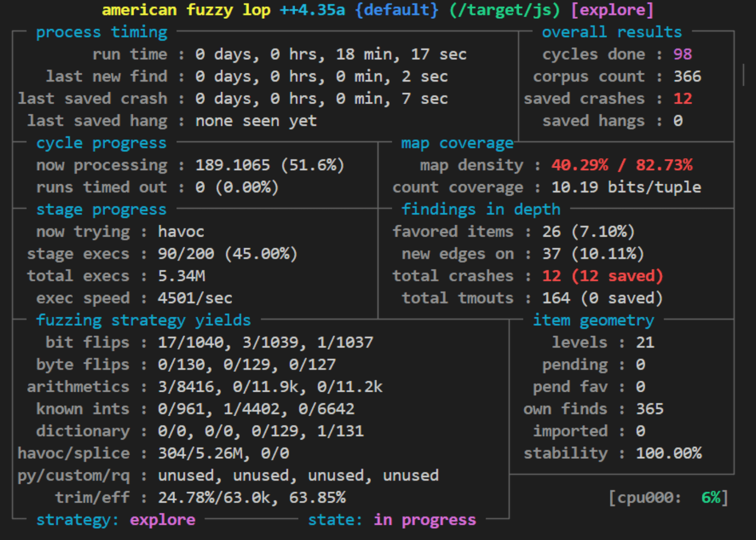Select the now trying havoc stage indicator
The width and height of the screenshot is (756, 540).
pyautogui.click(x=181, y=232)
